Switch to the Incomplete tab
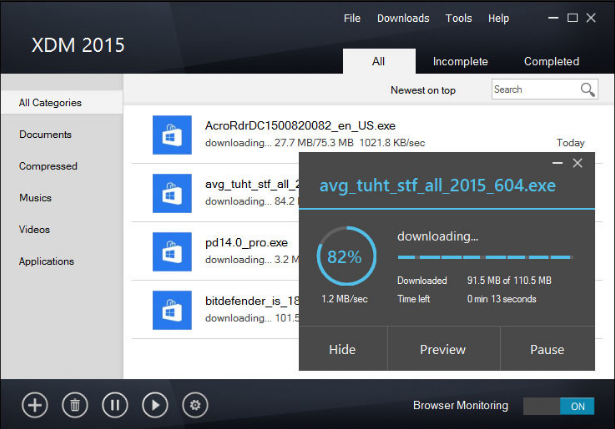The image size is (615, 429). point(460,62)
